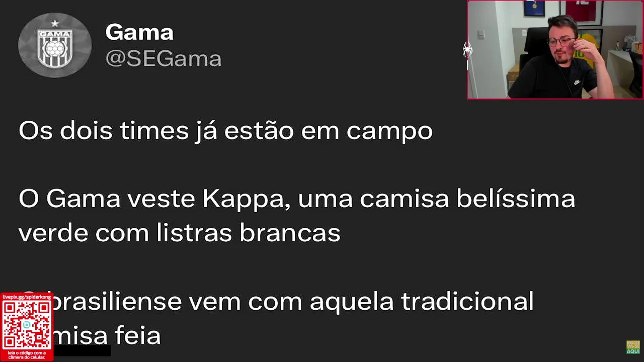644x362 pixels.
Task: Click the white spider logo beside the webcam
Action: pyautogui.click(x=467, y=50)
